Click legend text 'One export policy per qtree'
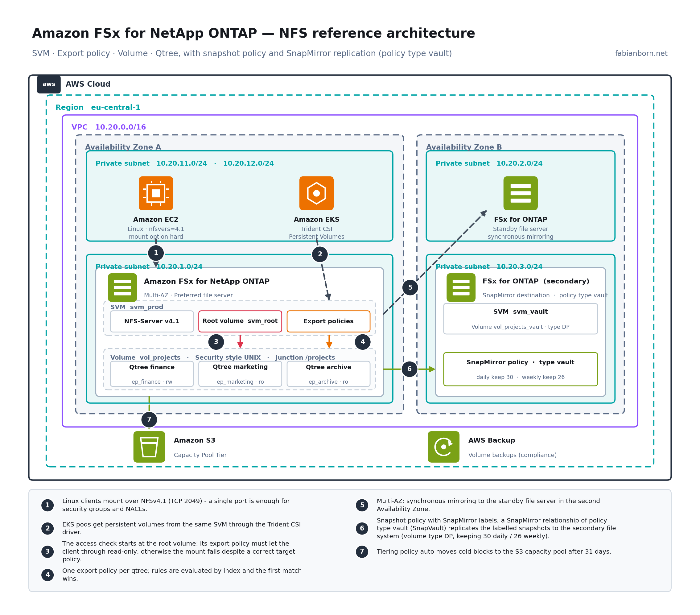Viewport: 700px width, 615px height. (x=182, y=575)
